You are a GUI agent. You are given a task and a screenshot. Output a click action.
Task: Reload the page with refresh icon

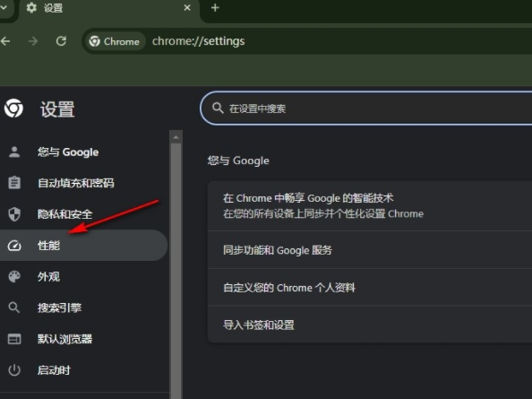[x=61, y=41]
